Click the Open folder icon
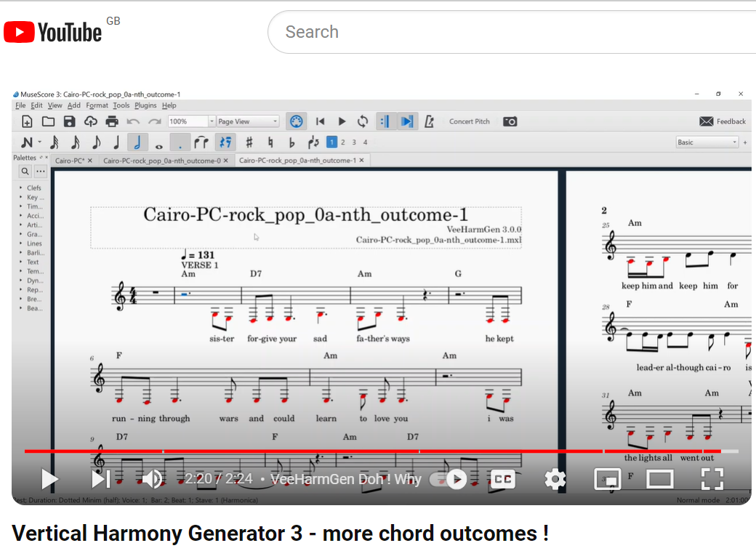The height and width of the screenshot is (551, 756). tap(48, 121)
